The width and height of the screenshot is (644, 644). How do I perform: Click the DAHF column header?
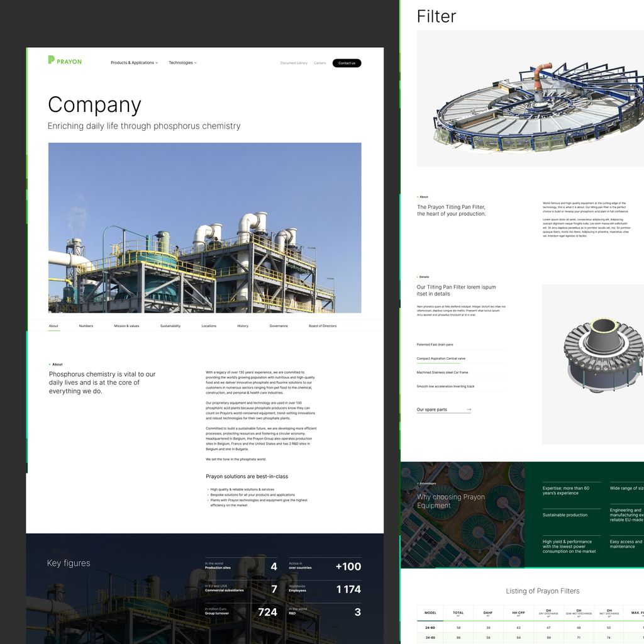tap(488, 613)
